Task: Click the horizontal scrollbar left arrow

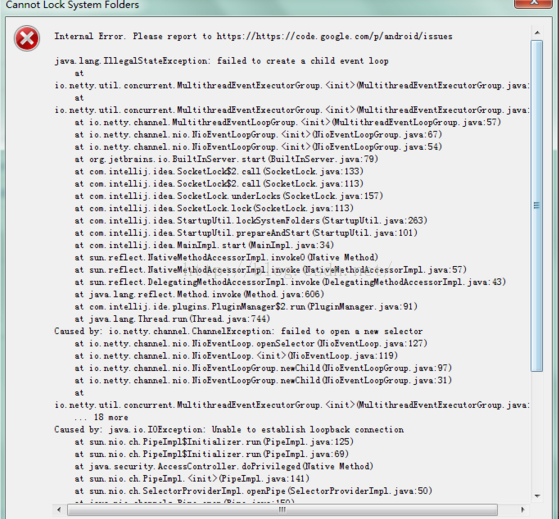Action: pos(59,509)
